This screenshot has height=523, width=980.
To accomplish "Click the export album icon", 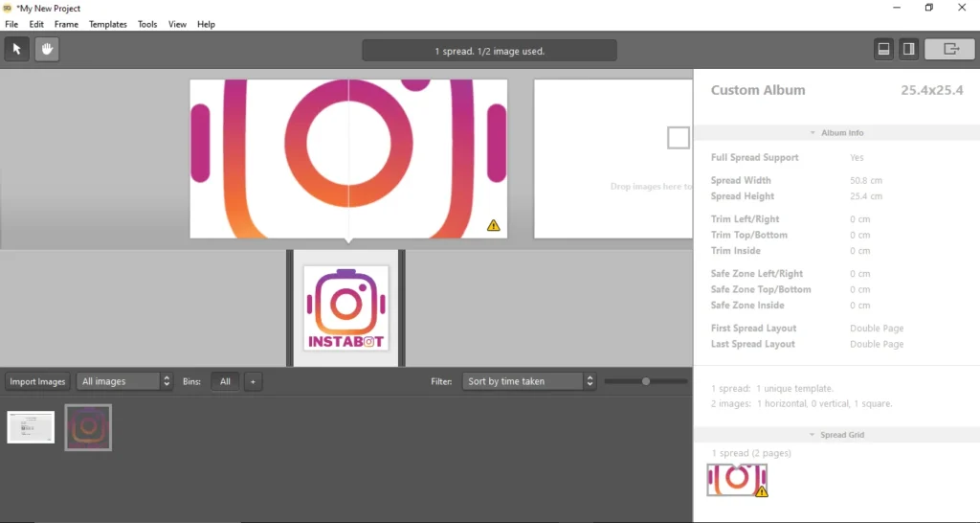I will (x=950, y=49).
